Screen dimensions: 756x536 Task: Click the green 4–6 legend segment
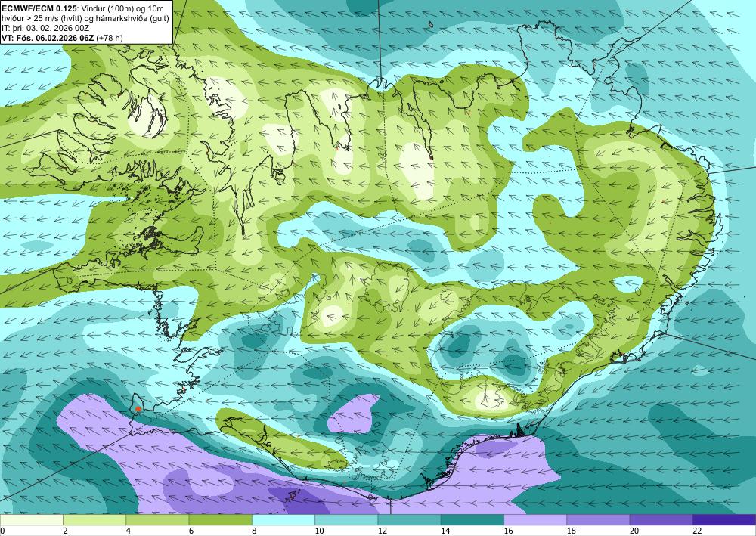pos(157,520)
